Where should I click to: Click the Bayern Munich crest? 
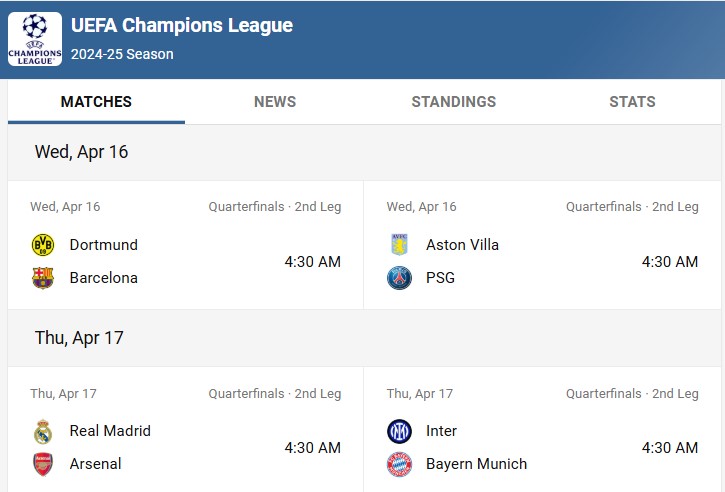tap(399, 464)
